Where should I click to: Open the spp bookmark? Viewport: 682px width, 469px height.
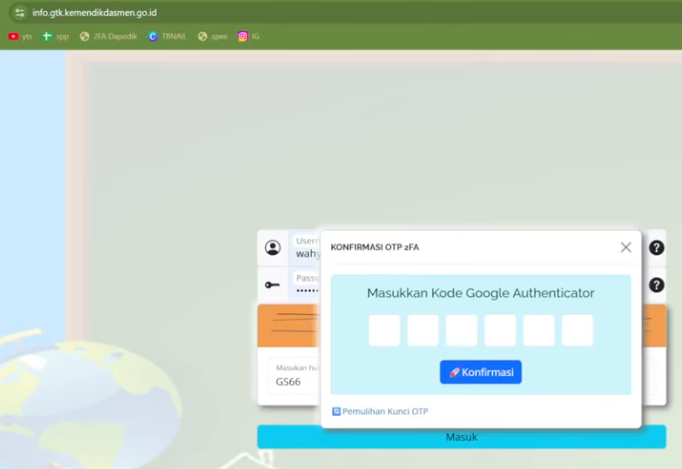(56, 36)
